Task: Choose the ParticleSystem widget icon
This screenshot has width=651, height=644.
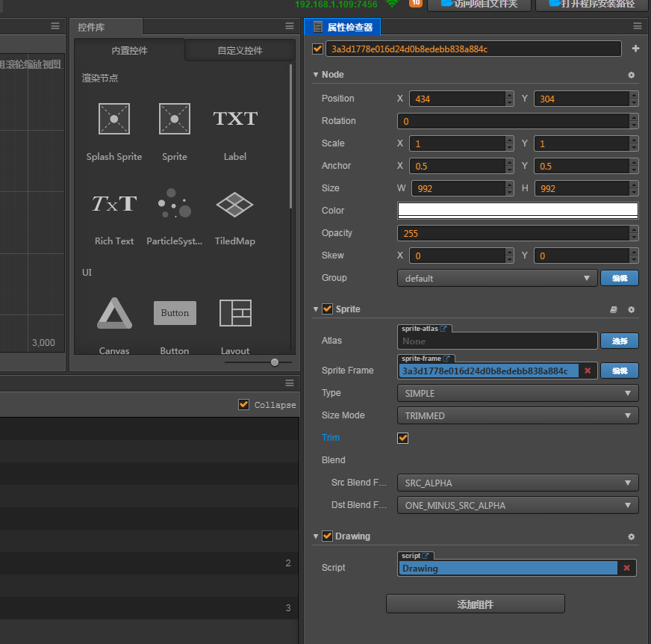Action: (x=174, y=203)
